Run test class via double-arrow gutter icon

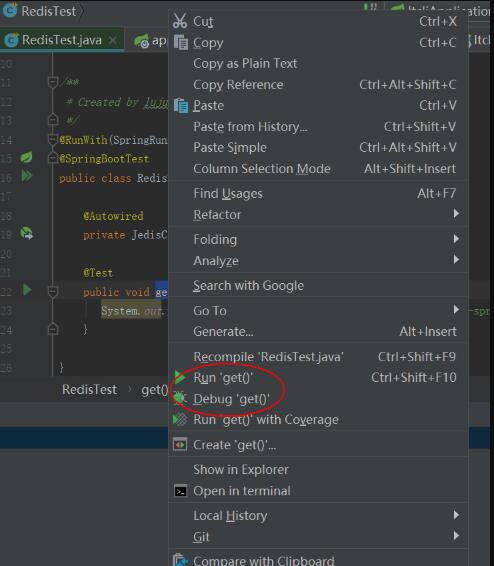point(27,176)
